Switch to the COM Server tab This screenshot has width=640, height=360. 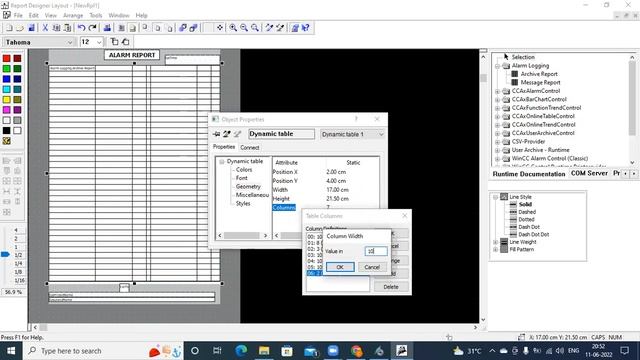589,173
